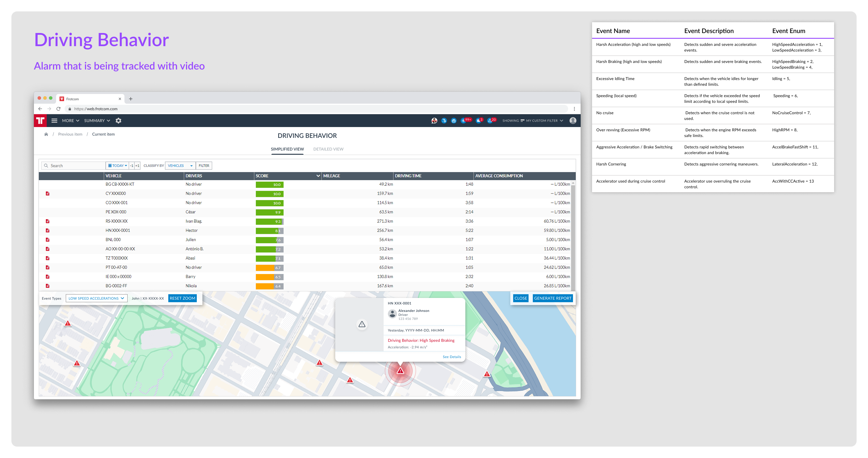Expand Low Speed Accelerations event types dropdown
868x458 pixels.
96,298
